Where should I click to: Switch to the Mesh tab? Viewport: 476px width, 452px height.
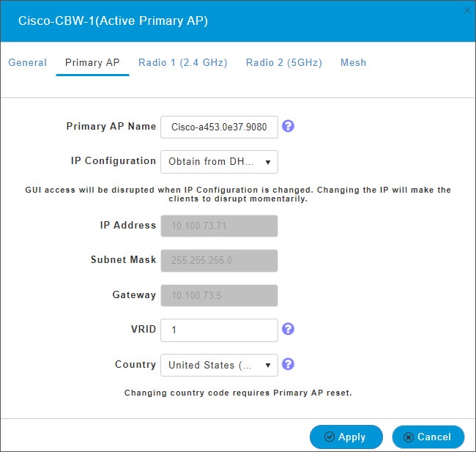(x=354, y=62)
